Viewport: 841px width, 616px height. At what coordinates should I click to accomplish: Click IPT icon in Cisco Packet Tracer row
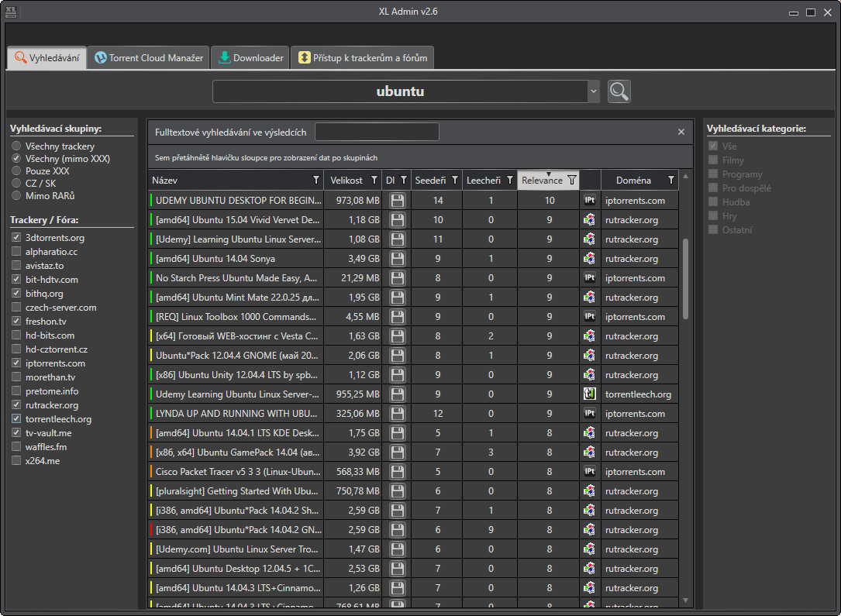click(589, 472)
